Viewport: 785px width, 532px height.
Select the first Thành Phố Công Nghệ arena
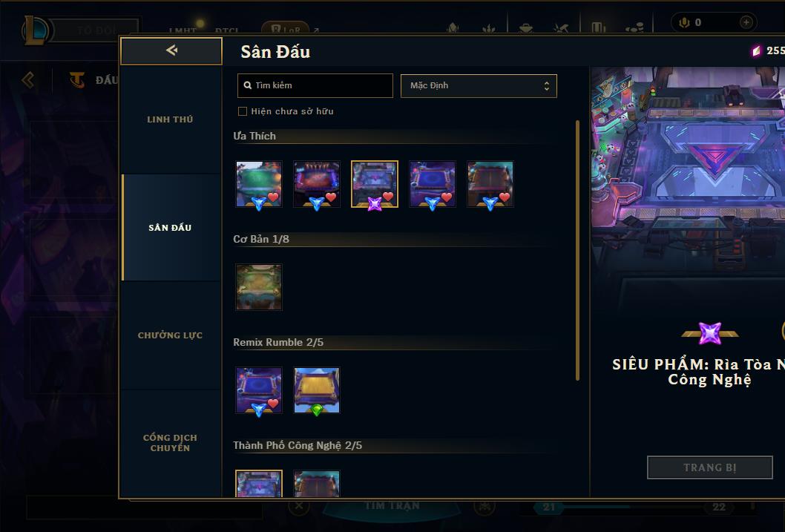pyautogui.click(x=259, y=484)
